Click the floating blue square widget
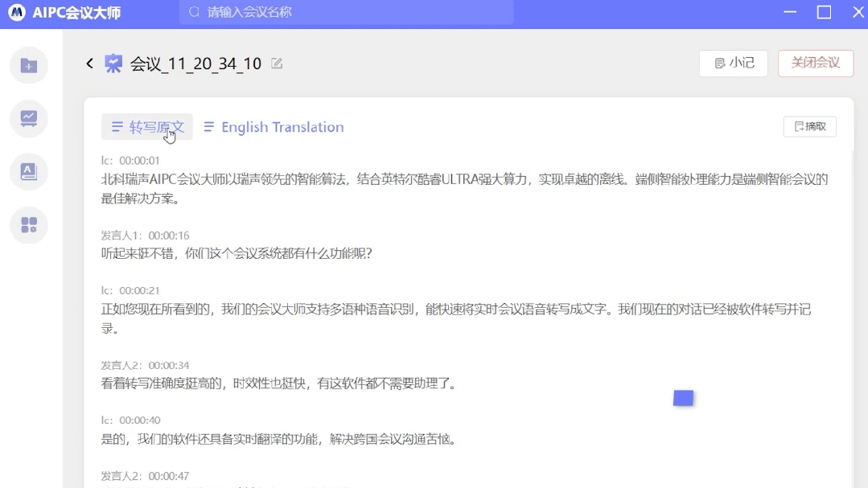The width and height of the screenshot is (868, 488). pos(683,398)
